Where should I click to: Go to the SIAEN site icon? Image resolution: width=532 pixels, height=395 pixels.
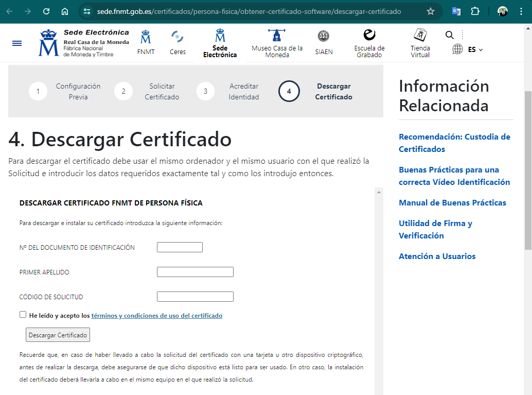[324, 37]
